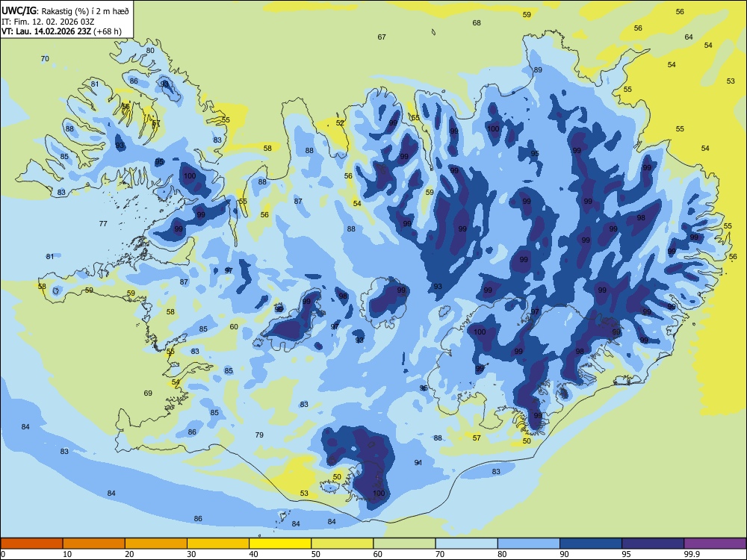Pick the light orange 20–30 legend swatch
The image size is (747, 560).
pyautogui.click(x=156, y=544)
